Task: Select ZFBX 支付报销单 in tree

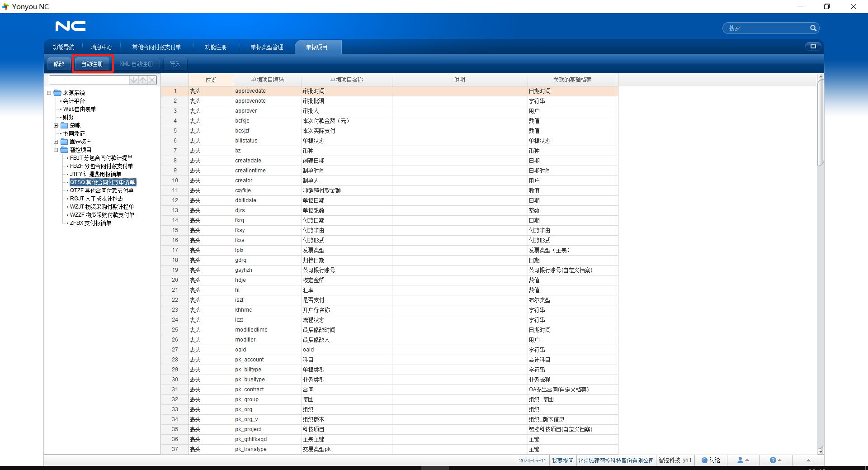Action: [x=90, y=223]
